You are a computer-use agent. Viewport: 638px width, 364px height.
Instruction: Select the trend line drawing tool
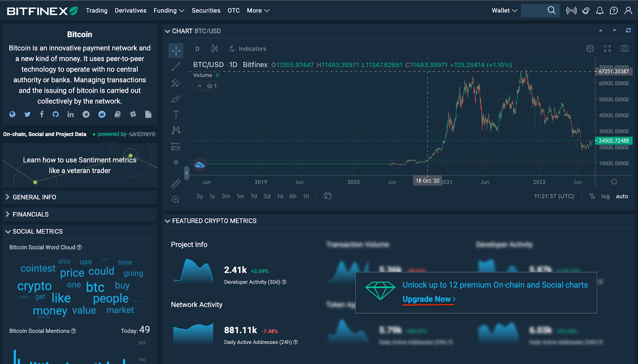coord(176,67)
